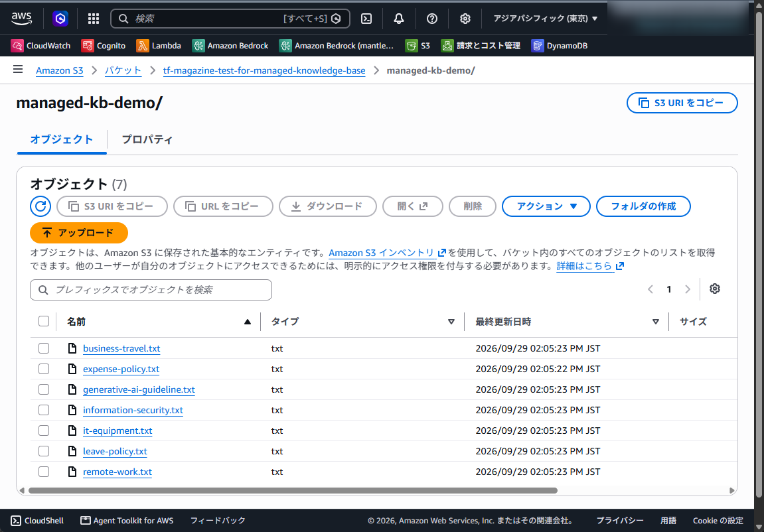Go to the previous page arrow
This screenshot has width=764, height=532.
tap(650, 289)
